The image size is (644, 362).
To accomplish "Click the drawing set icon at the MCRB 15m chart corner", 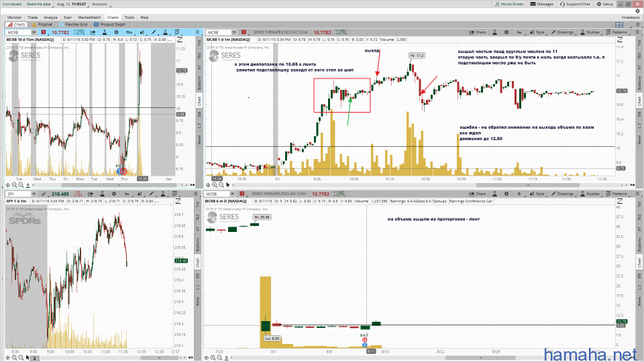I will click(x=180, y=40).
